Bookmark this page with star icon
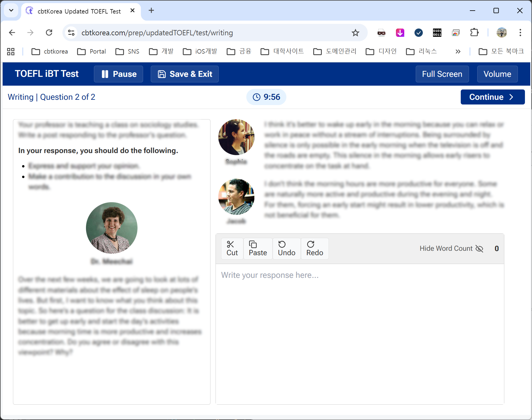The height and width of the screenshot is (420, 532). 355,33
